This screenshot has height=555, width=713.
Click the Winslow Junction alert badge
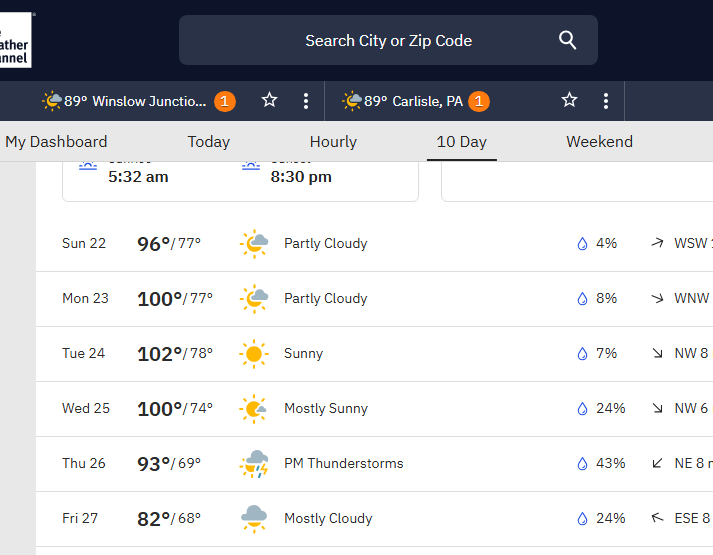225,101
